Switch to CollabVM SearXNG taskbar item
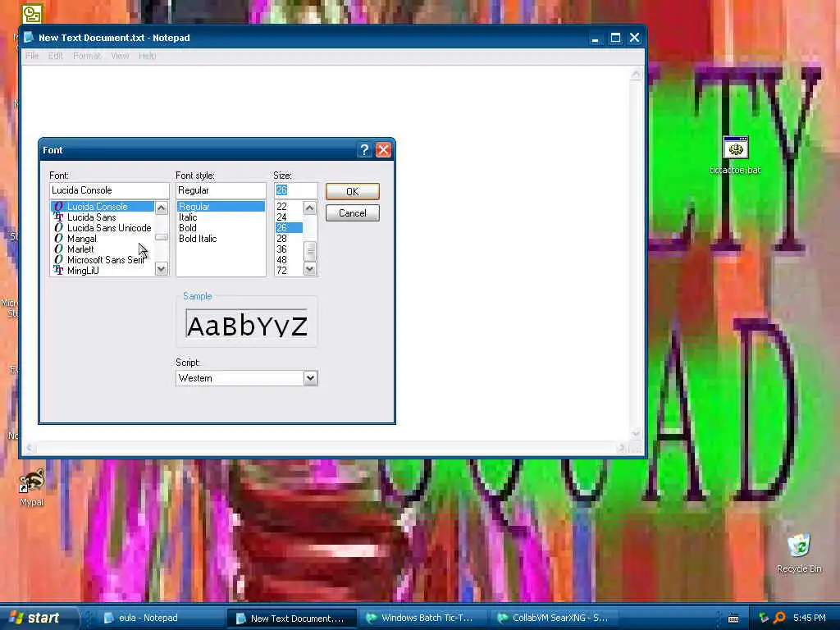The width and height of the screenshot is (840, 630). tap(554, 619)
